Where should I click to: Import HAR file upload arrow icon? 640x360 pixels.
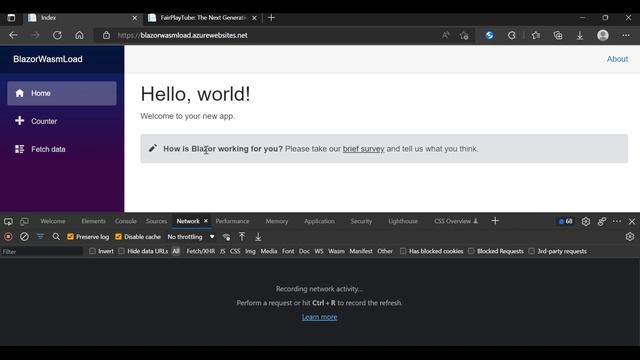(x=242, y=237)
